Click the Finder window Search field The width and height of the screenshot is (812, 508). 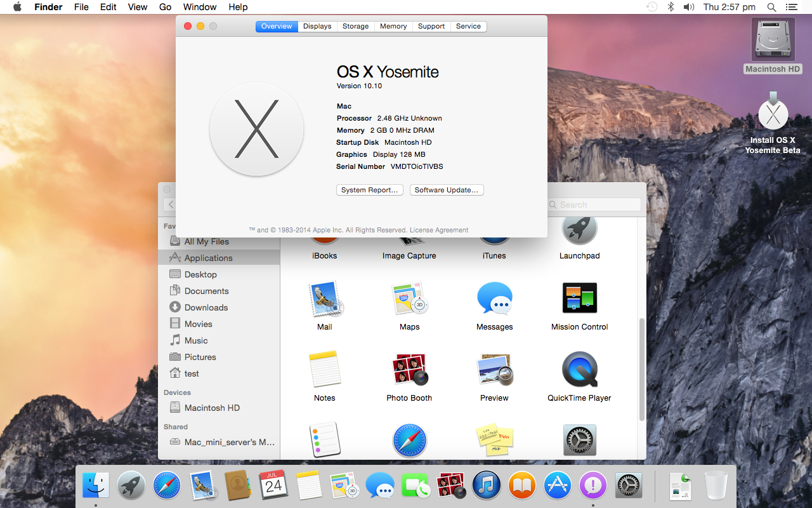click(594, 204)
